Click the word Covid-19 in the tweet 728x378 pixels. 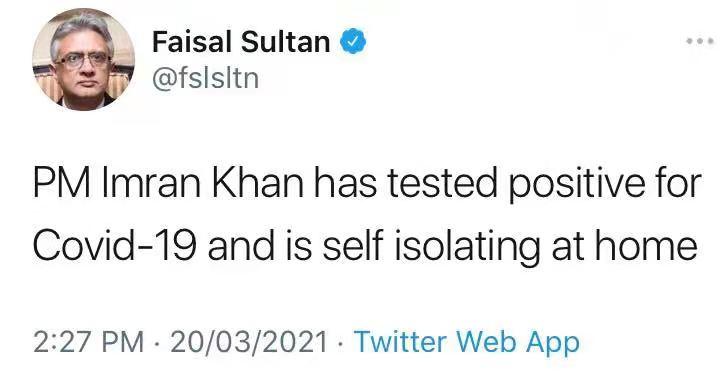(x=114, y=246)
